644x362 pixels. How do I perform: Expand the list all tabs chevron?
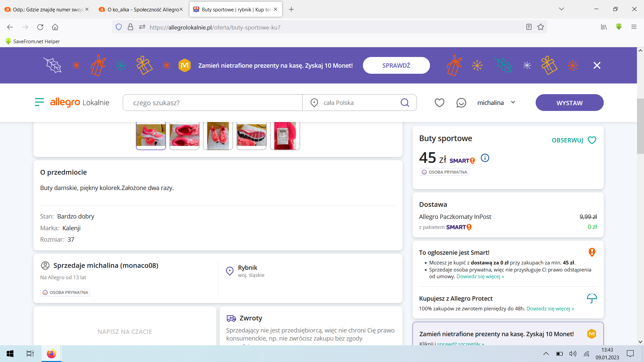[561, 9]
